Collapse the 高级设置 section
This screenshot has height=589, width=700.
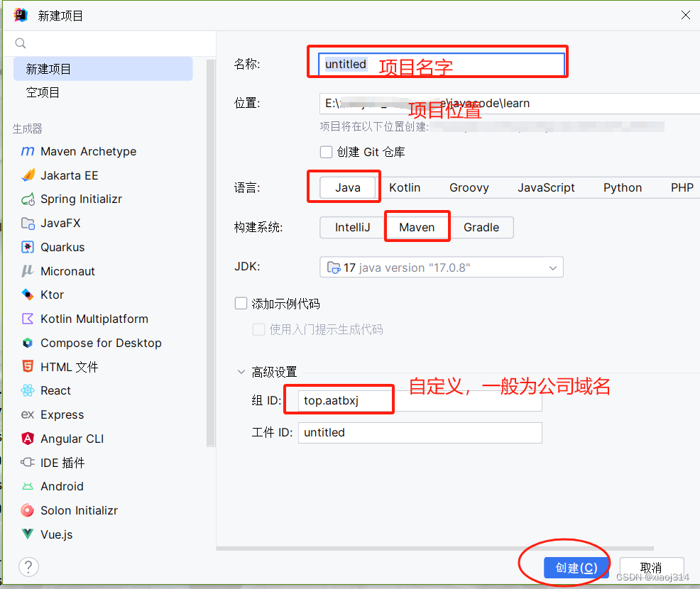(241, 371)
